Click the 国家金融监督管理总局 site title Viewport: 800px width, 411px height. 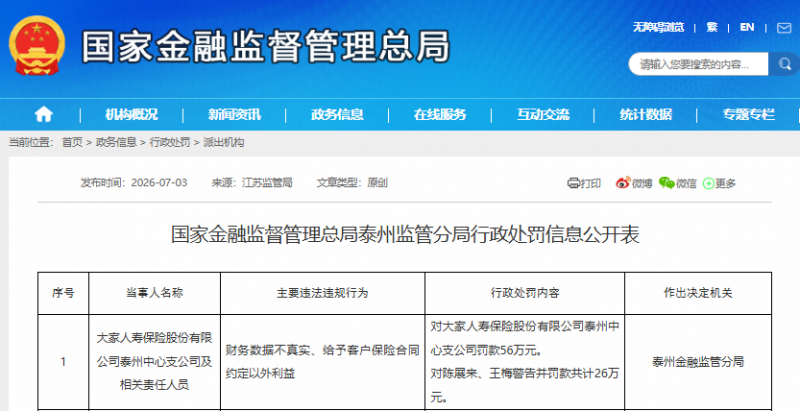click(265, 47)
